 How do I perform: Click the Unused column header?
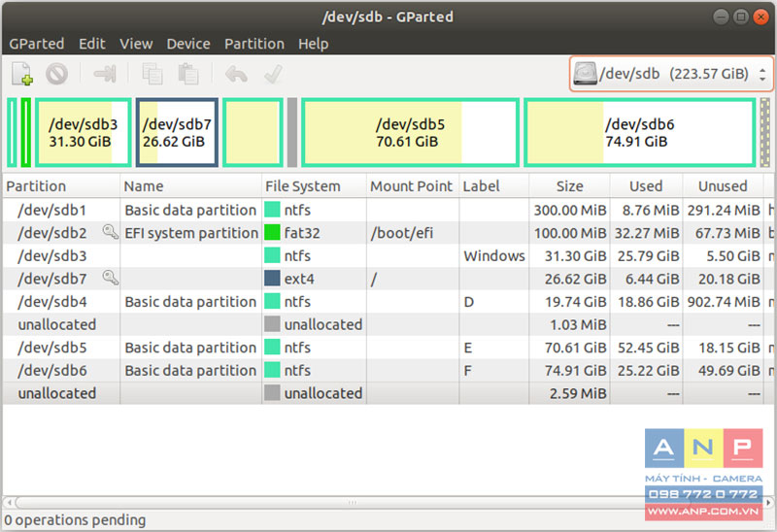point(723,186)
